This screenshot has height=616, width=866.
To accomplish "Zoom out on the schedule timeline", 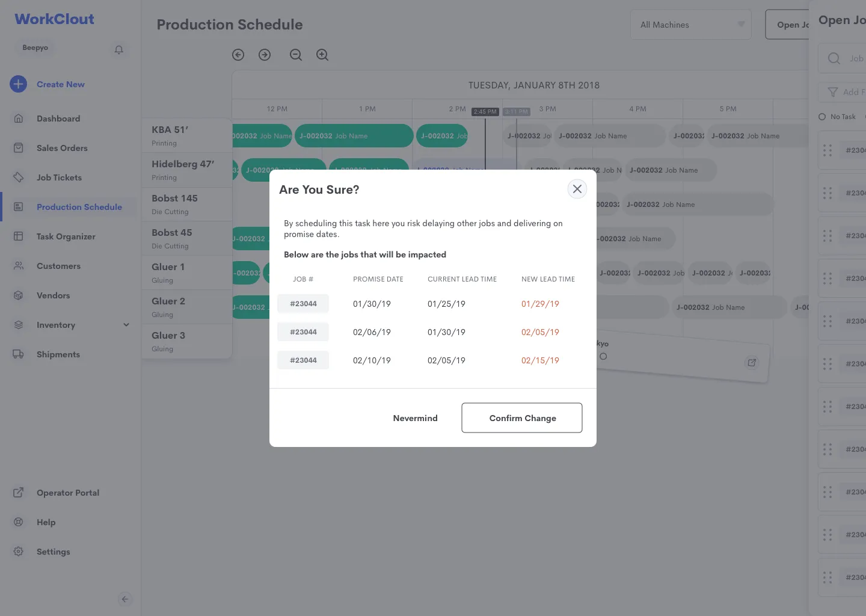I will (x=296, y=55).
